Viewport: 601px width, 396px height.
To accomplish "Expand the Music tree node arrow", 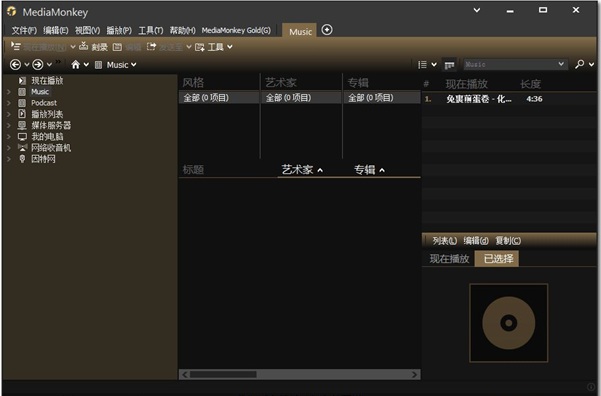I will (8, 92).
